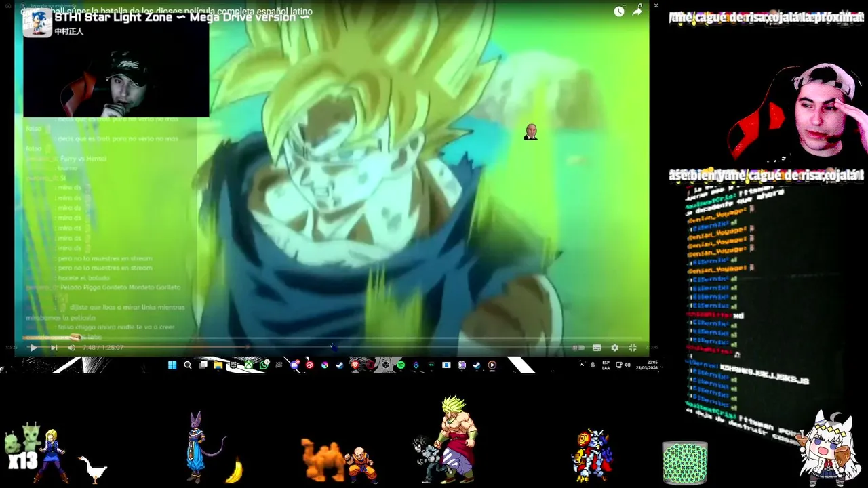Click the small bald head emote on video
This screenshot has width=868, height=488.
pyautogui.click(x=531, y=132)
